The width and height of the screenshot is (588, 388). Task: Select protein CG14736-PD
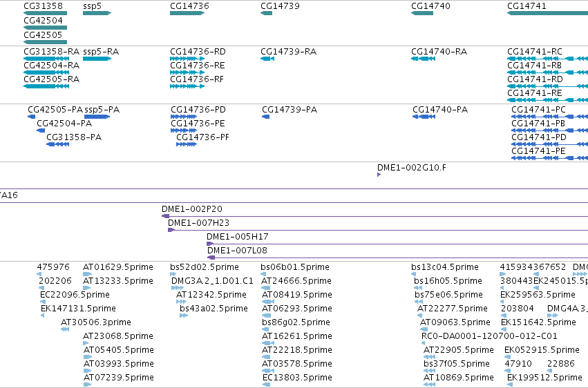pyautogui.click(x=184, y=117)
